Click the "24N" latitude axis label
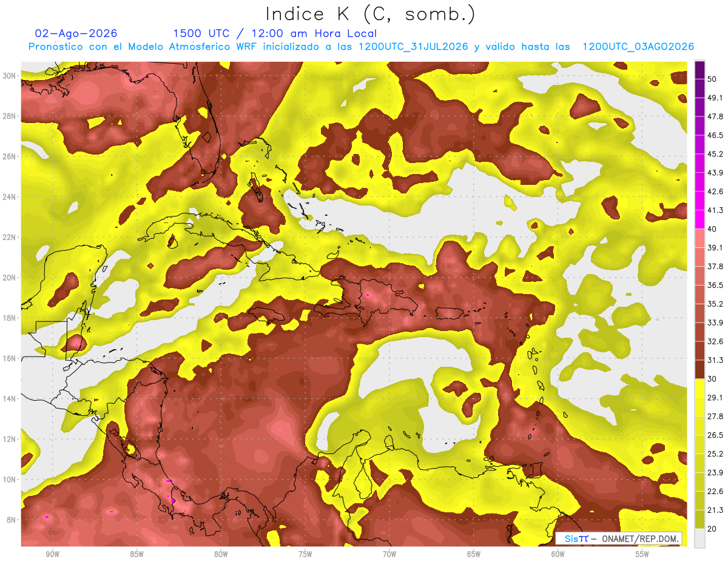This screenshot has height=562, width=728. 10,197
